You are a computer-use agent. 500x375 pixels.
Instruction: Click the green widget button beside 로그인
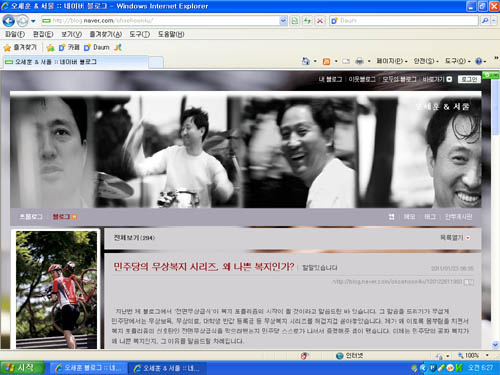coord(491,75)
